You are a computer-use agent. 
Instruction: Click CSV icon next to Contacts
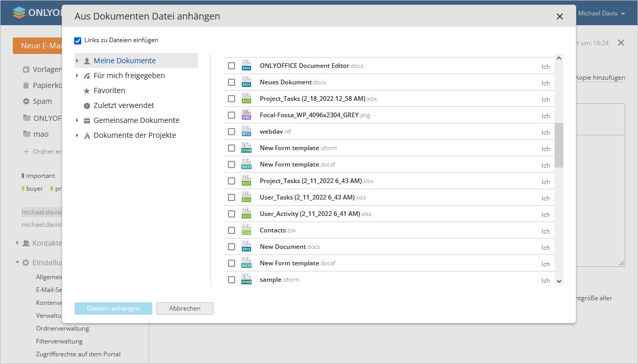tap(246, 230)
